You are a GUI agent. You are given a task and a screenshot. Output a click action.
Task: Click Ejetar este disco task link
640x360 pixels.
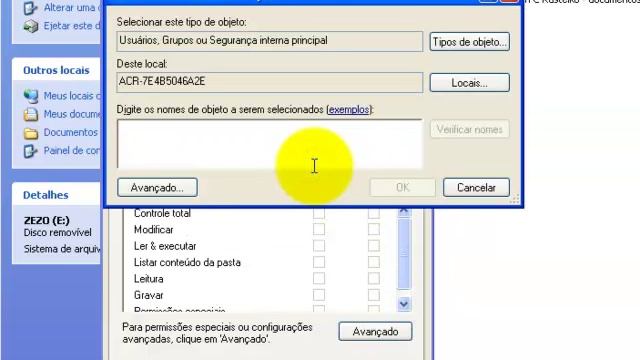[x=72, y=26]
